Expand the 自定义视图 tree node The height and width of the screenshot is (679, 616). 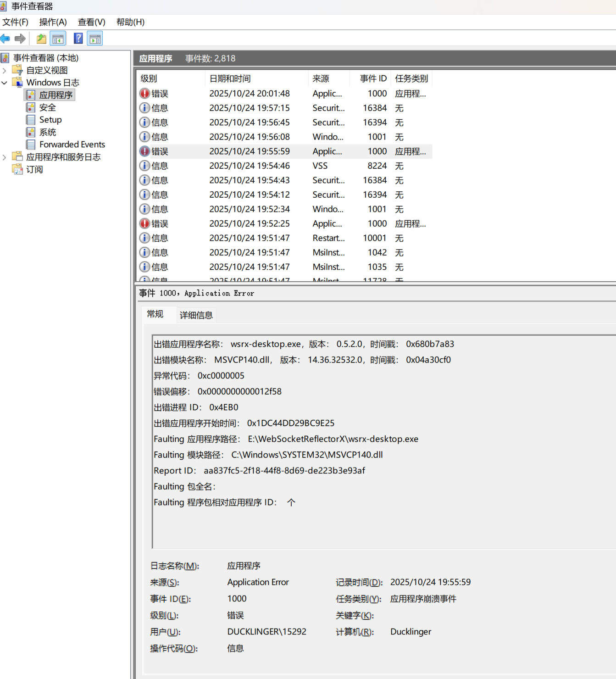(x=5, y=70)
